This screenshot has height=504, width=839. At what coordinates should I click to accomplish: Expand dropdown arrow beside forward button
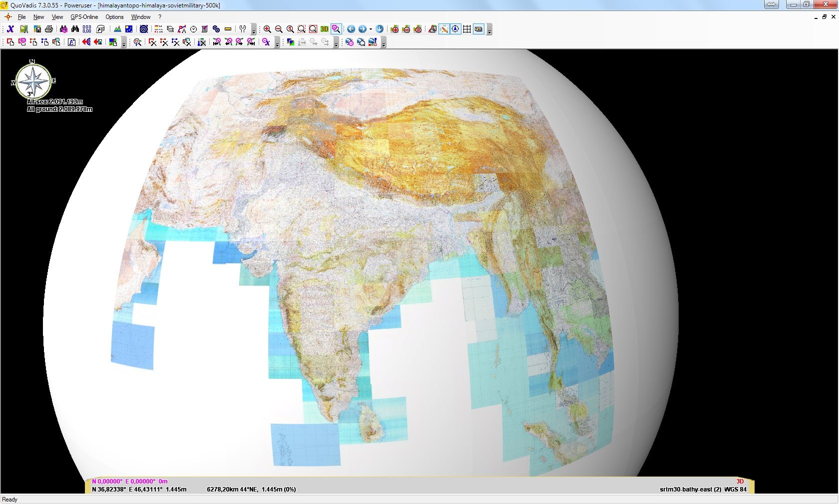click(x=371, y=29)
